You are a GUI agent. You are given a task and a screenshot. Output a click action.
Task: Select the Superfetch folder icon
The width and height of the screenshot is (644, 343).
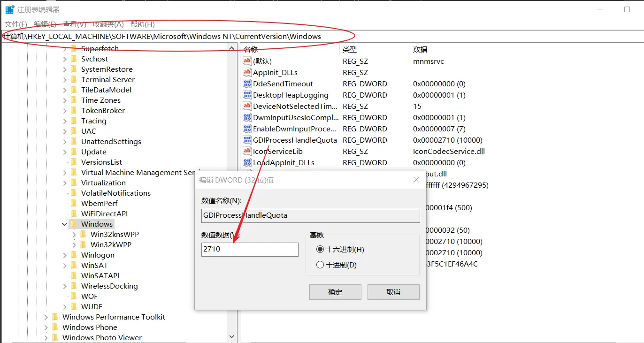pyautogui.click(x=74, y=48)
